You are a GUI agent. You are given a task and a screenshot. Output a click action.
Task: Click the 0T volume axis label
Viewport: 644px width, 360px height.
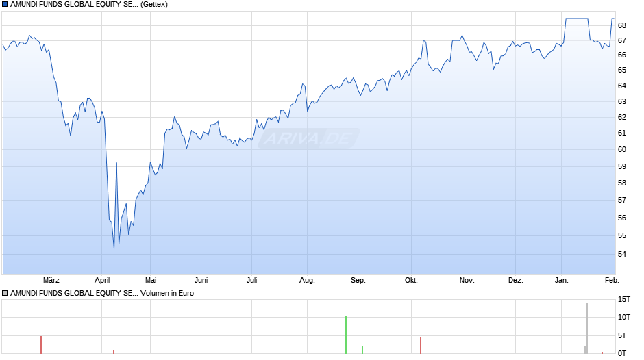pos(622,353)
